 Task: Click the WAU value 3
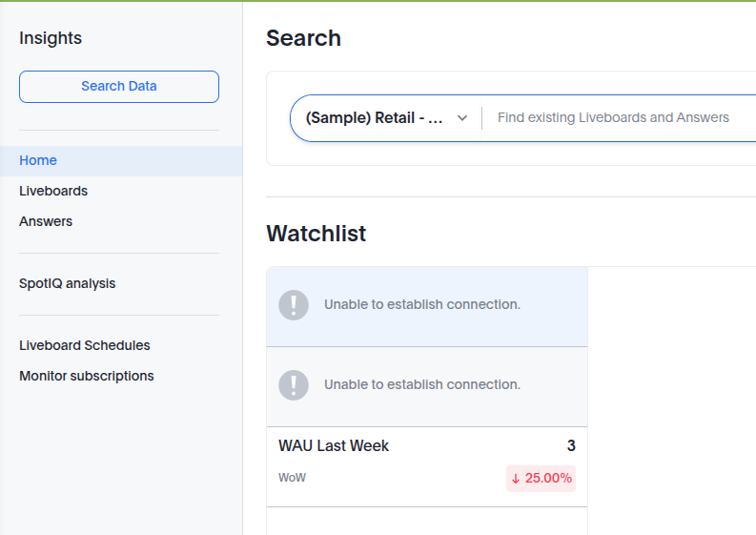coord(571,445)
